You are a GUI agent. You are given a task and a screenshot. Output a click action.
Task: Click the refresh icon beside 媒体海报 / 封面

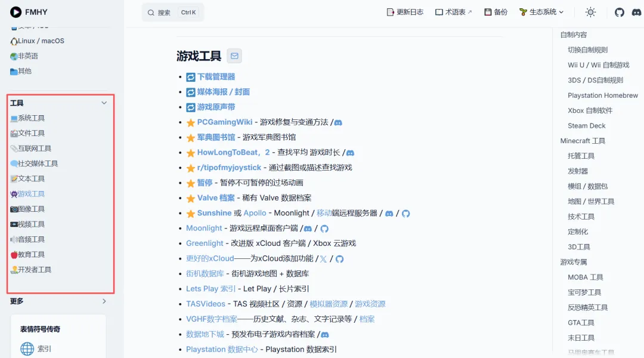(x=191, y=92)
